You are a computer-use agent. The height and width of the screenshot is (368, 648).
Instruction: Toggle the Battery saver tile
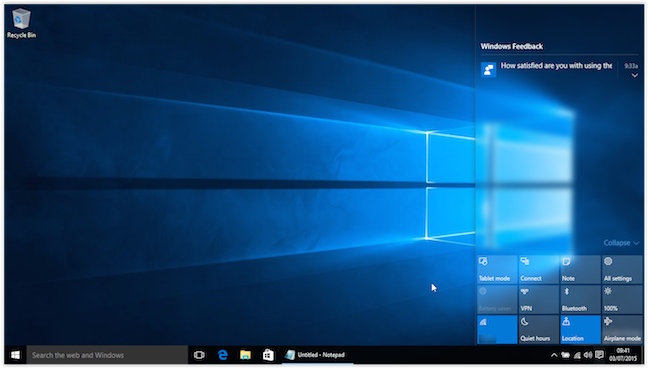[497, 299]
